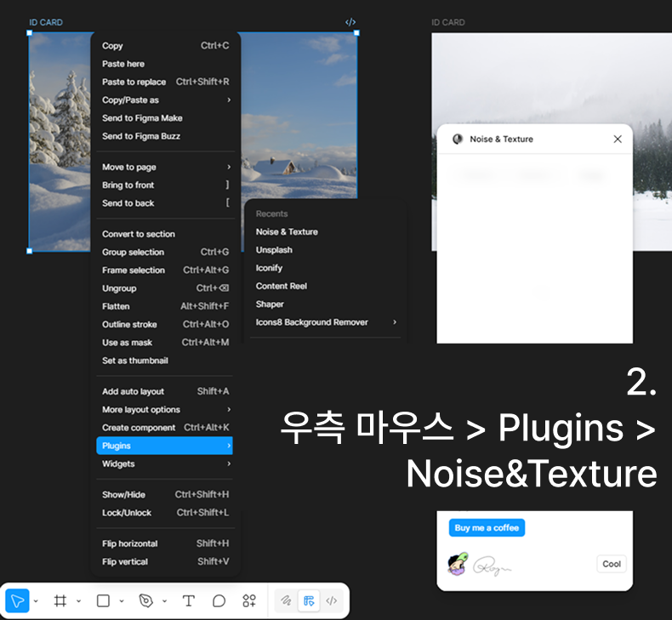672x620 pixels.
Task: Choose Copy from the context menu
Action: [x=165, y=45]
